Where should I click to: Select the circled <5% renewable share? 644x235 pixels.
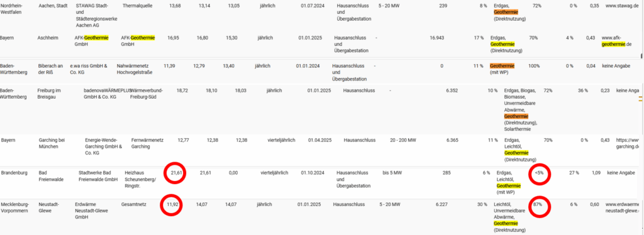[538, 173]
